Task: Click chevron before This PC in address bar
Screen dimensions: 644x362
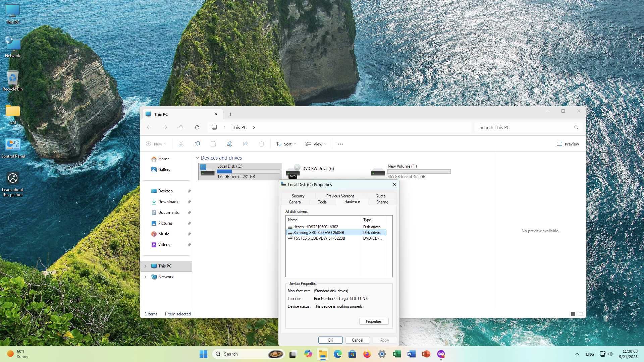Action: pos(224,127)
